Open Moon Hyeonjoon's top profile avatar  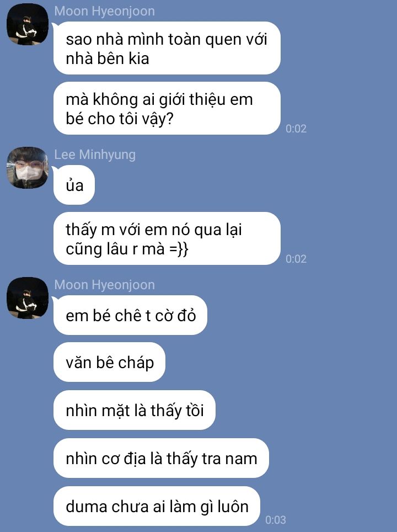(x=28, y=24)
